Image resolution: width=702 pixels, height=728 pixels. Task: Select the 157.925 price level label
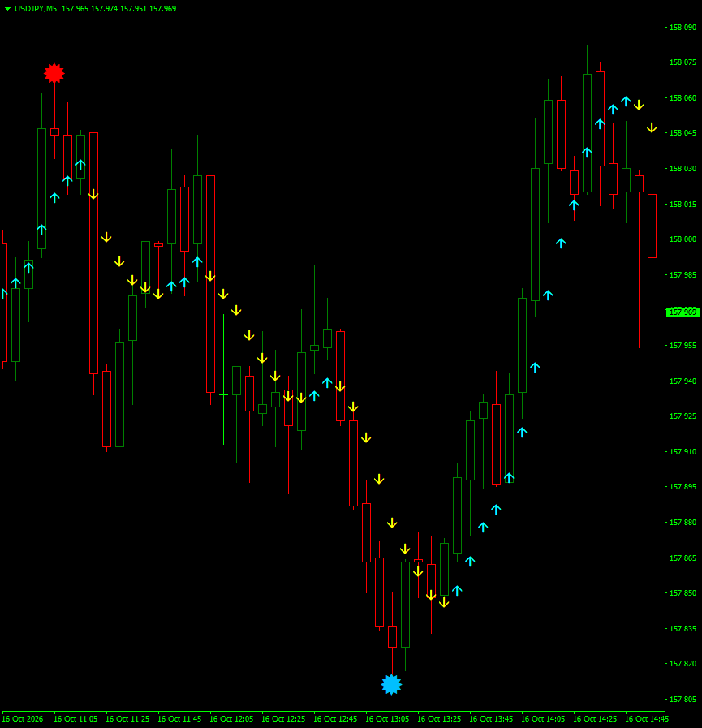tap(683, 416)
